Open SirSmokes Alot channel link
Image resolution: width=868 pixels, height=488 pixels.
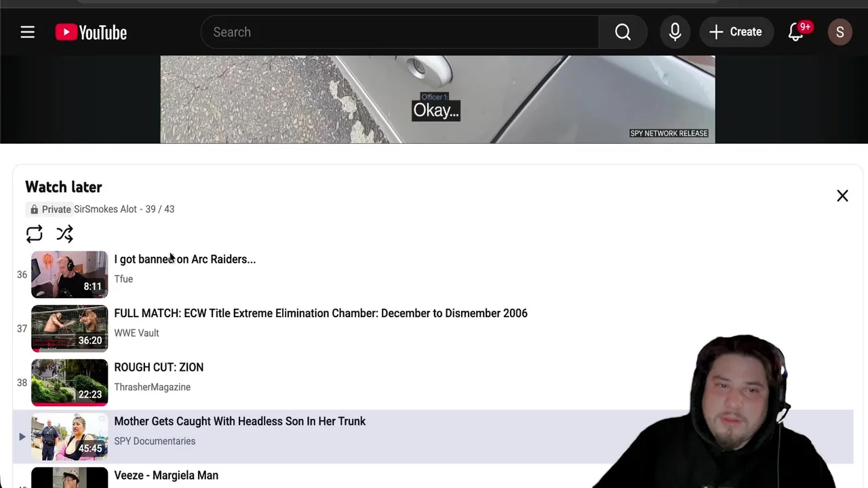[105, 209]
